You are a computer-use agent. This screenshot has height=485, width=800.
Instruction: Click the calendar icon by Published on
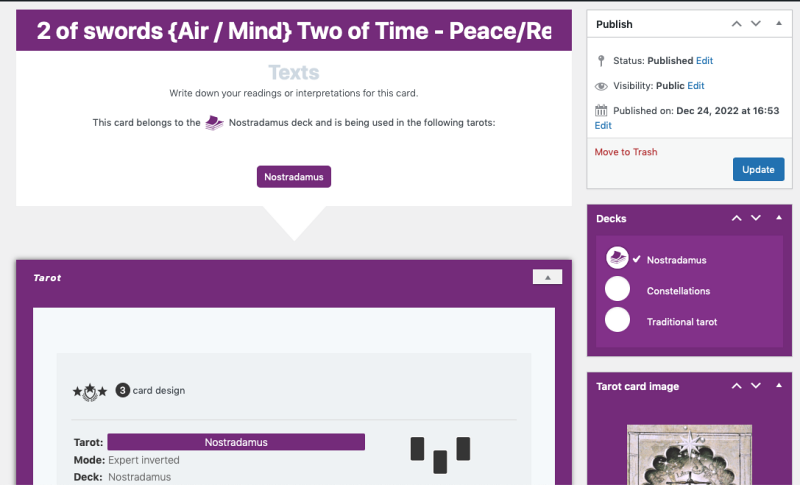[x=601, y=110]
